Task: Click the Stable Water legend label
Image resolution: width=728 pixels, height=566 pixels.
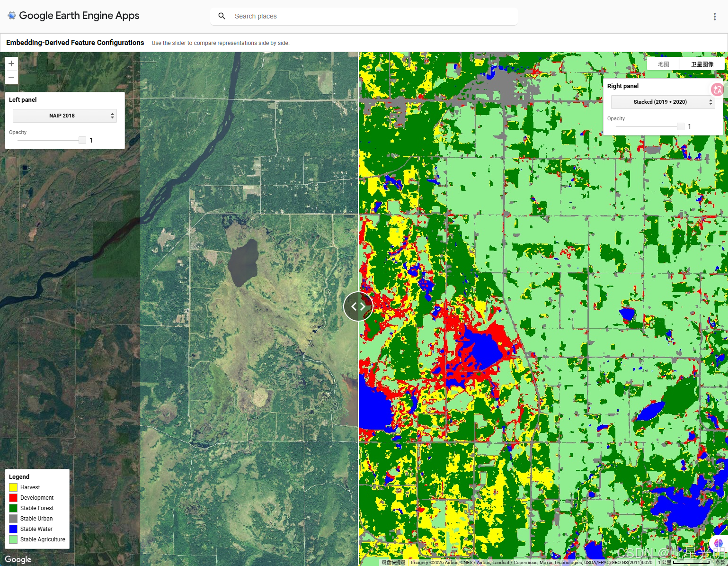Action: [x=36, y=529]
